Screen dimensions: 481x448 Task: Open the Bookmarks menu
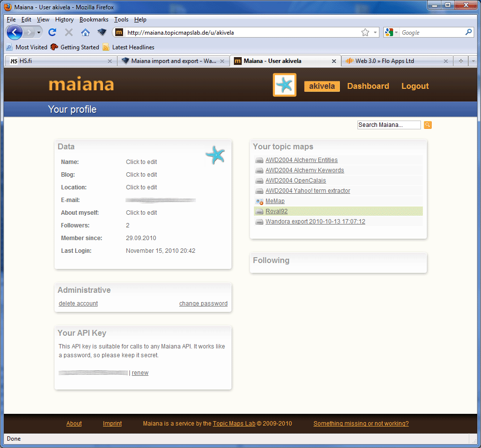(93, 20)
